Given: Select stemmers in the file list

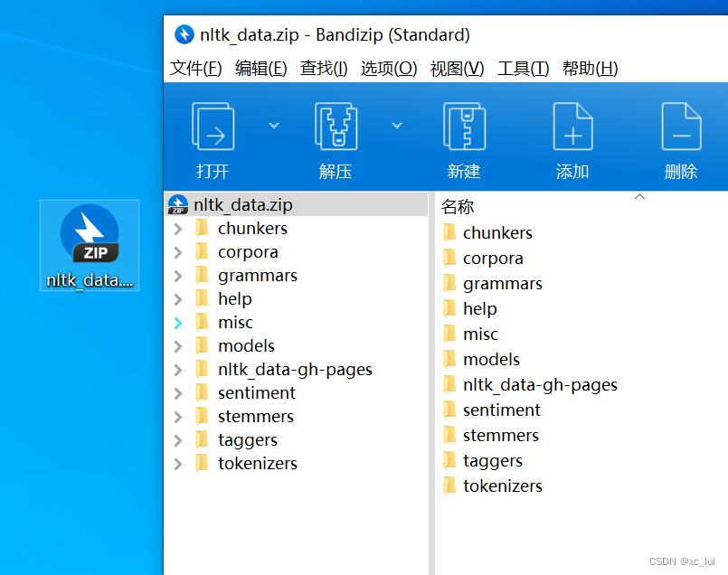Looking at the screenshot, I should [x=490, y=435].
